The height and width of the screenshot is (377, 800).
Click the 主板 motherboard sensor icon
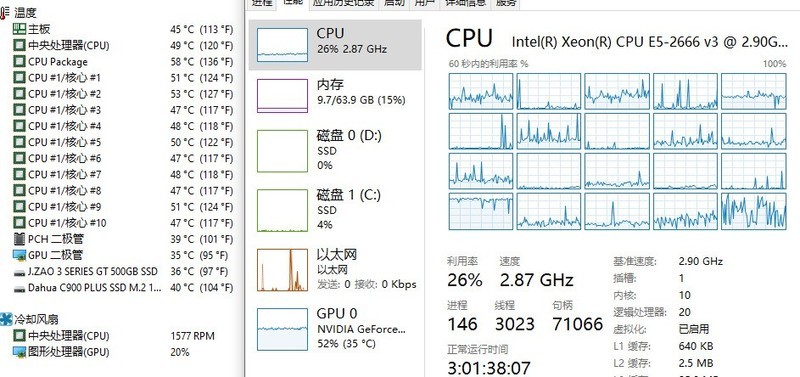click(19, 29)
